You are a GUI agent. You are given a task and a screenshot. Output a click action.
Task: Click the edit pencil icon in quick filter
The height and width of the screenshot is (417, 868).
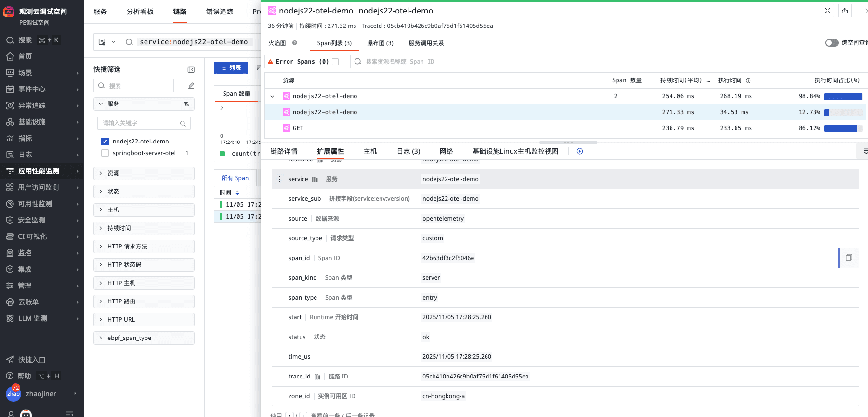191,86
